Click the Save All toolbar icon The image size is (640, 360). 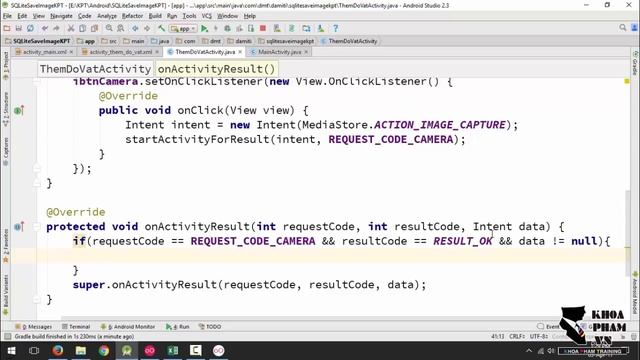pyautogui.click(x=18, y=29)
